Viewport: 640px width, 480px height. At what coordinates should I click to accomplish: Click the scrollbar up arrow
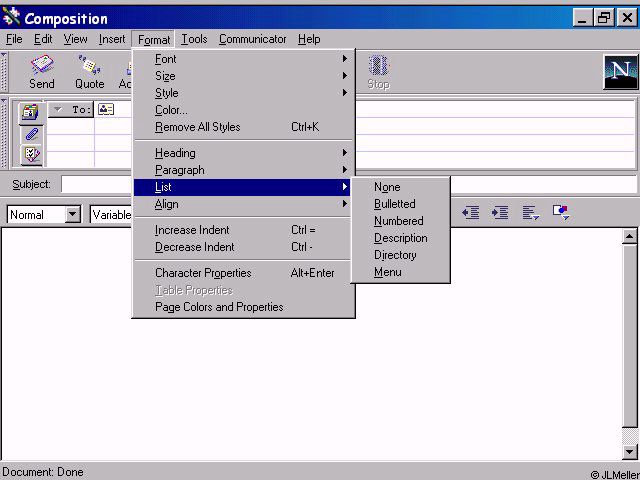click(x=630, y=236)
